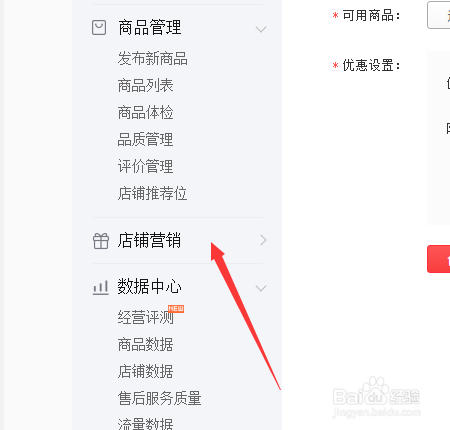Select 商品体检 menu entry
The image size is (450, 430).
click(145, 112)
